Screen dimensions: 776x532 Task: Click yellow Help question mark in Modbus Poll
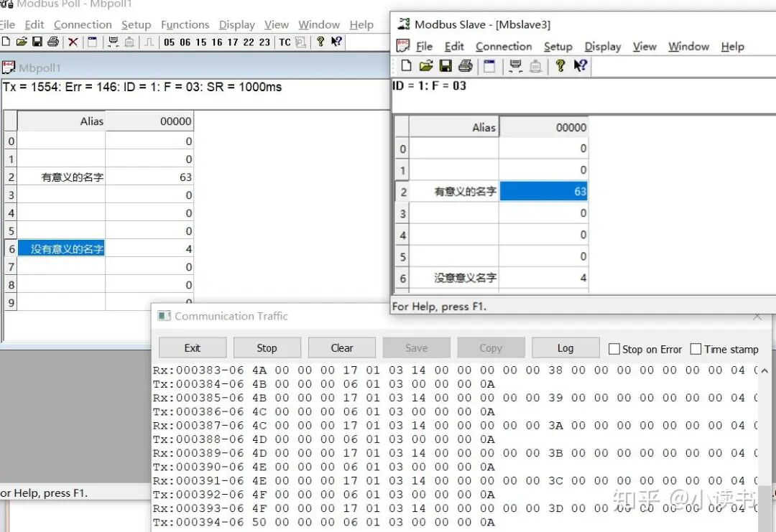pyautogui.click(x=320, y=42)
